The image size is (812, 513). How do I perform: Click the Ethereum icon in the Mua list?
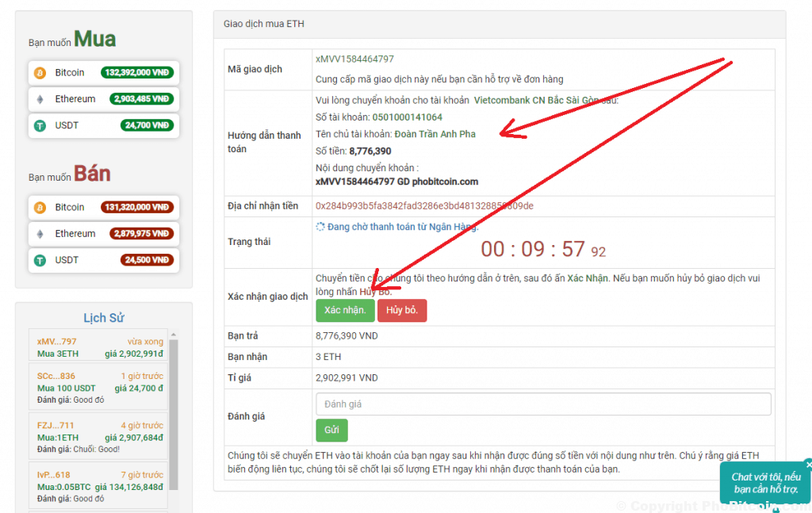[40, 100]
